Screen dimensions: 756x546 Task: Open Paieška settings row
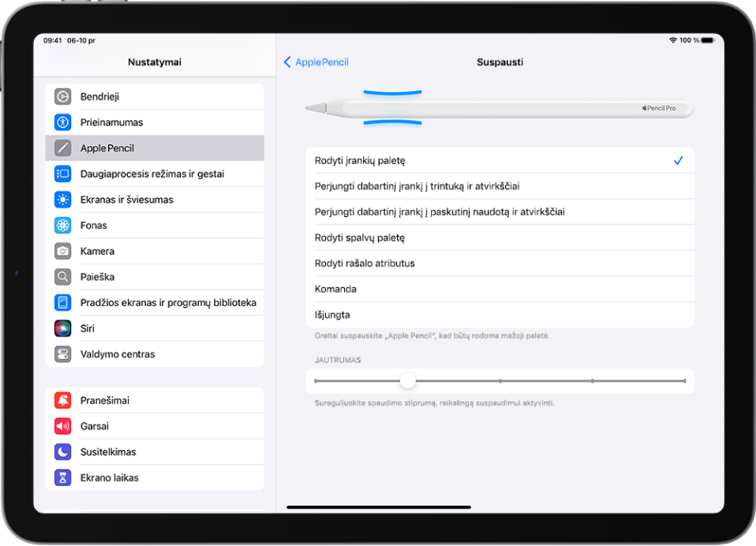click(x=155, y=277)
